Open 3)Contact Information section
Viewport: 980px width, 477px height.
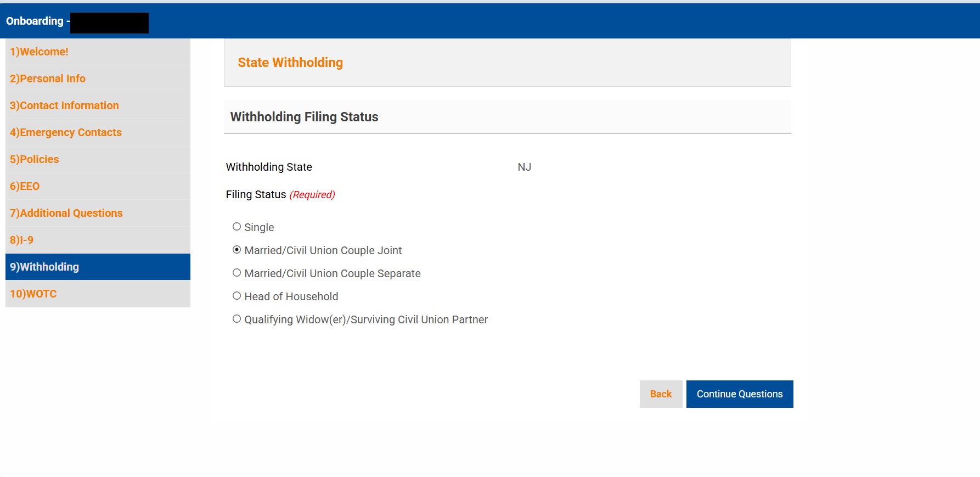(x=98, y=105)
